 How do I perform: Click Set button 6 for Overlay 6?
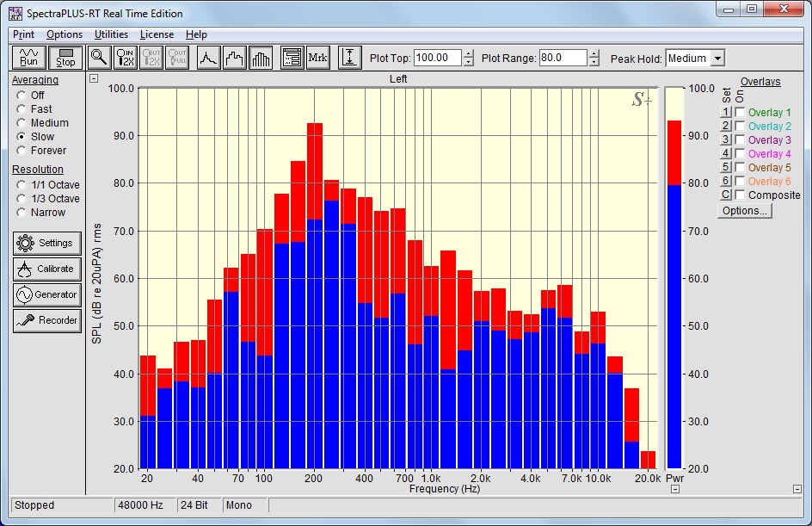pos(725,181)
